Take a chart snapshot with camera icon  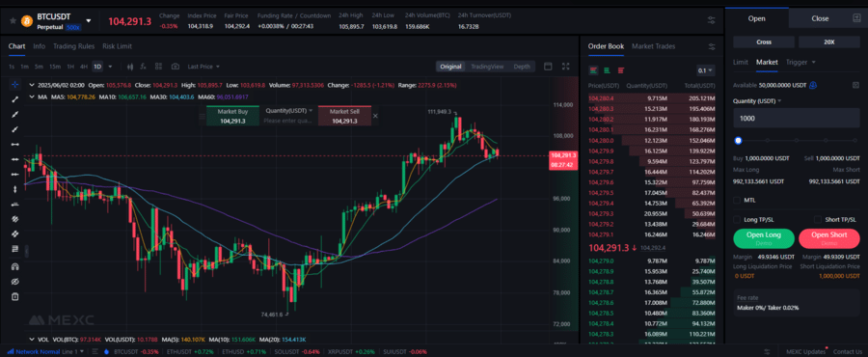[x=175, y=67]
